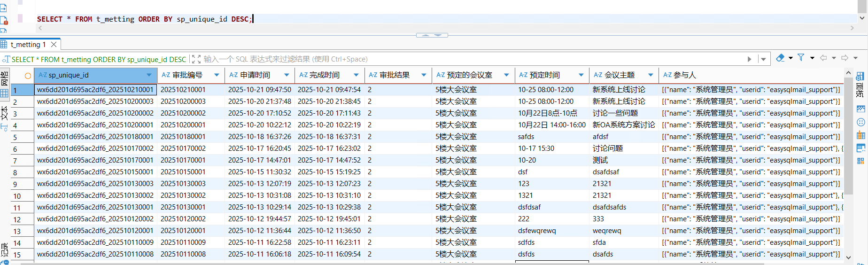The width and height of the screenshot is (868, 265).
Task: Click the vertical scrollbar down arrow
Action: tap(848, 257)
